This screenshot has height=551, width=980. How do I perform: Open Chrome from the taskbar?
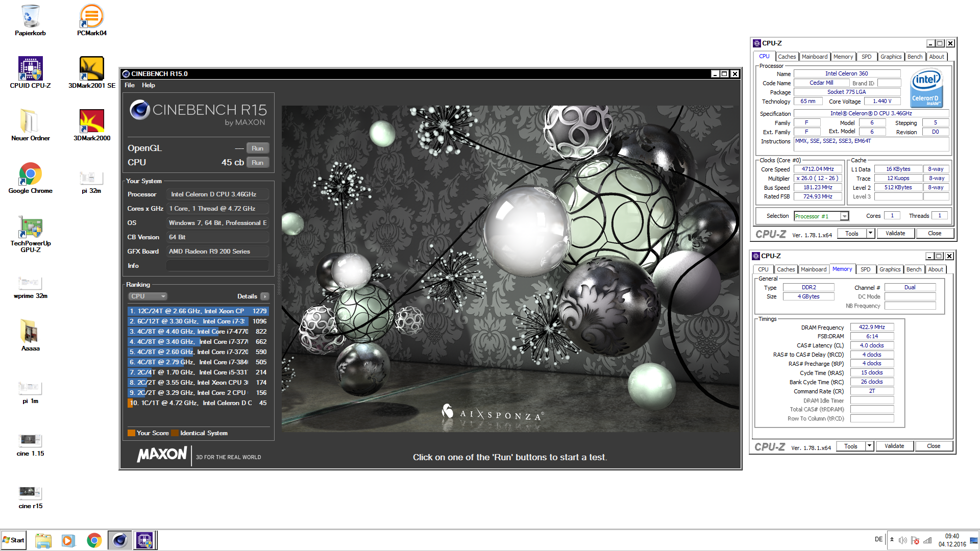tap(94, 540)
